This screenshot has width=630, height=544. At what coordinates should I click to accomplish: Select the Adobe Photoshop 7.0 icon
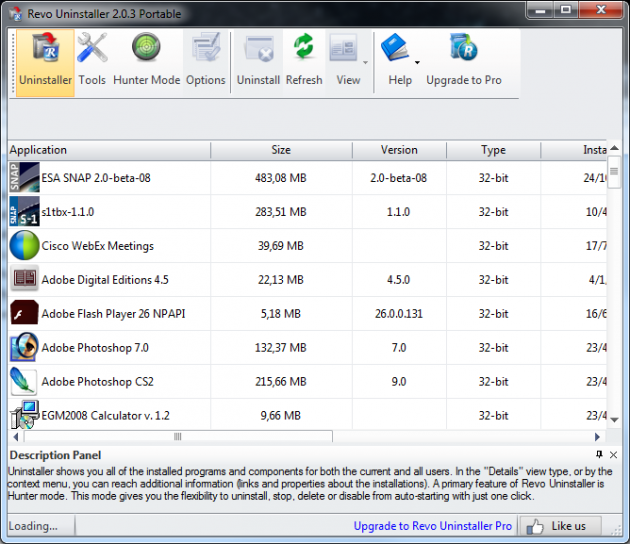(25, 346)
